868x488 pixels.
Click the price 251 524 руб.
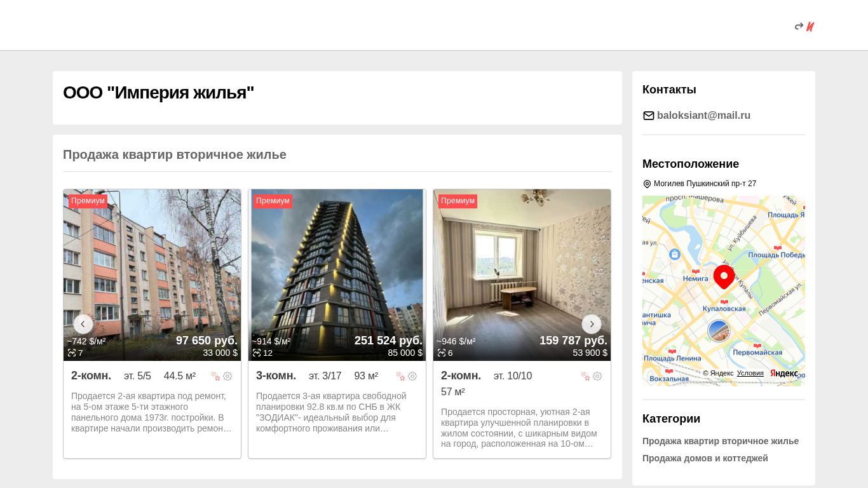tap(388, 341)
